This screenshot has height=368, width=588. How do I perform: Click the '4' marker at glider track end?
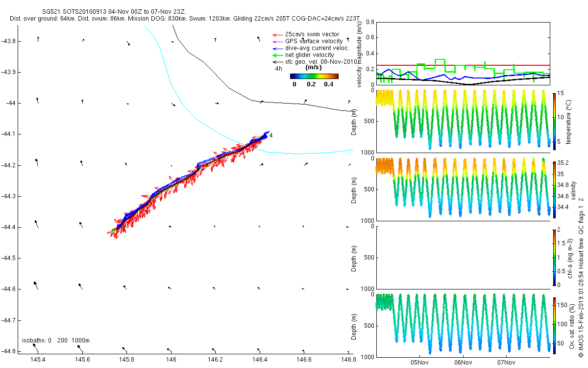[x=271, y=135]
